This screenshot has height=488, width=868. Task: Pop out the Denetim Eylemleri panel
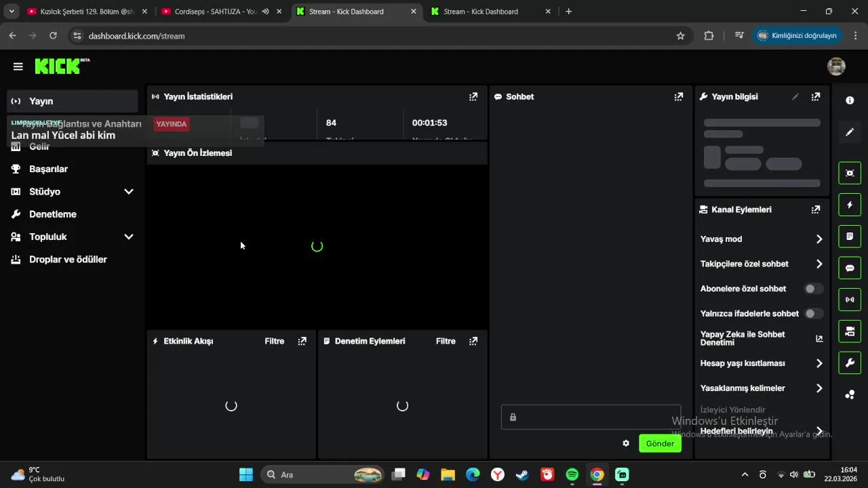[473, 341]
